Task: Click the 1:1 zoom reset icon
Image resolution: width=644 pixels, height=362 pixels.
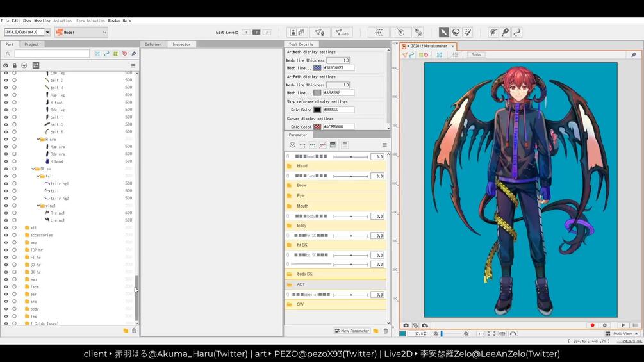Action: pyautogui.click(x=481, y=334)
